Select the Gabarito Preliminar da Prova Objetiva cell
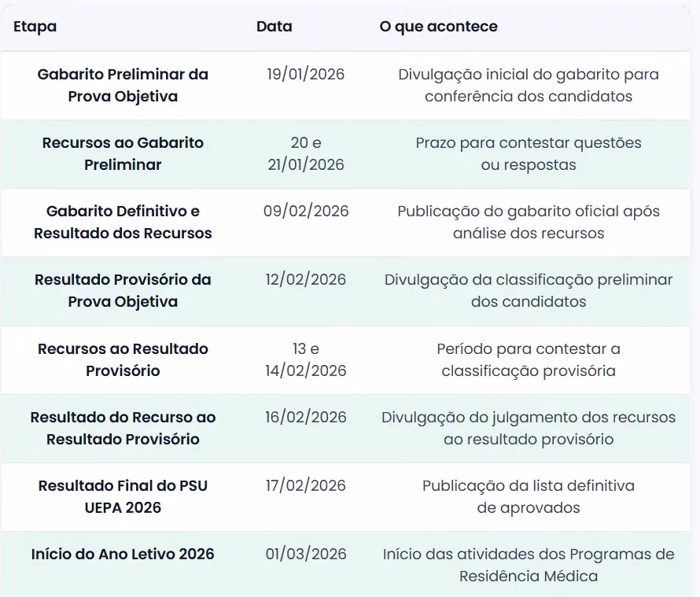Screen dimensions: 700x597 (x=123, y=85)
